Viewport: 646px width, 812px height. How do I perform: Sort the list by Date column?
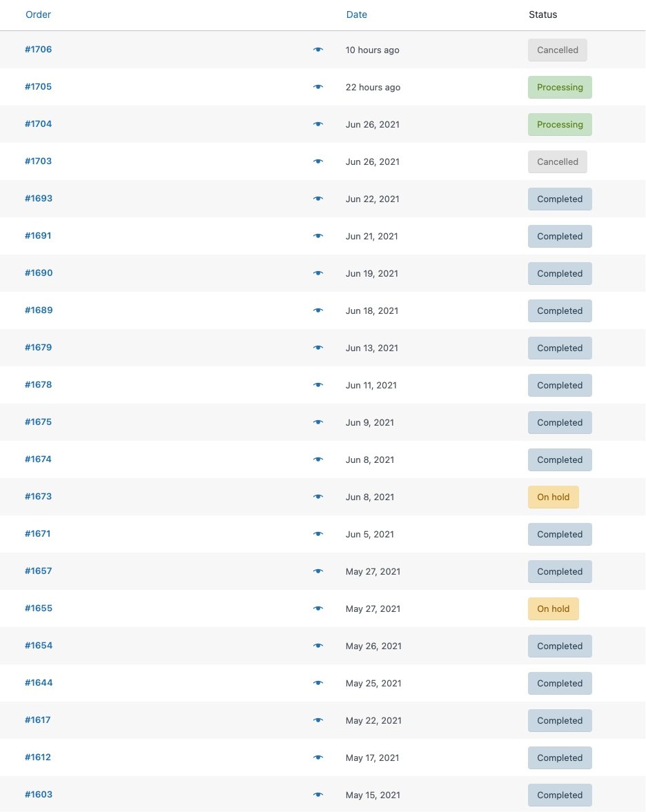tap(356, 14)
